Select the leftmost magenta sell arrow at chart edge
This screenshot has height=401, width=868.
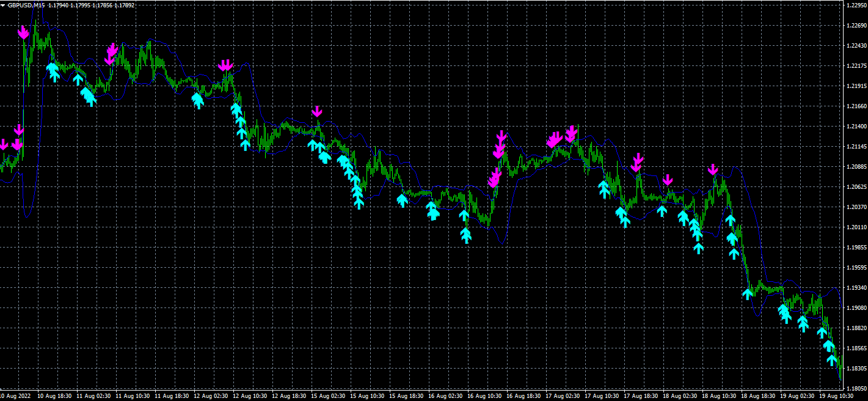click(3, 145)
